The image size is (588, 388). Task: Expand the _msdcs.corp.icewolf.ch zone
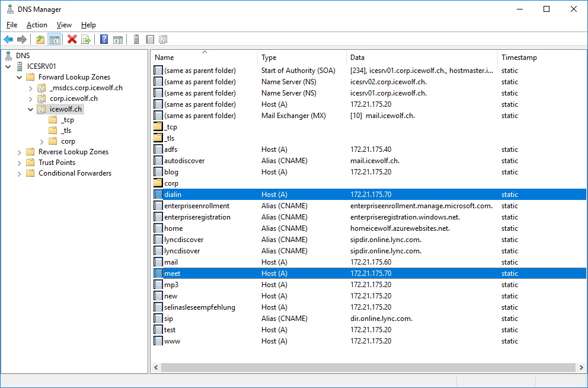[31, 88]
